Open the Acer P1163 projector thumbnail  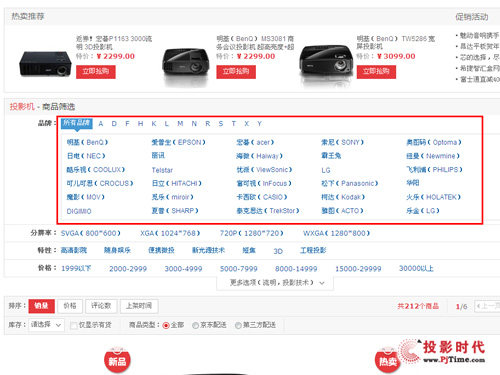pos(45,64)
